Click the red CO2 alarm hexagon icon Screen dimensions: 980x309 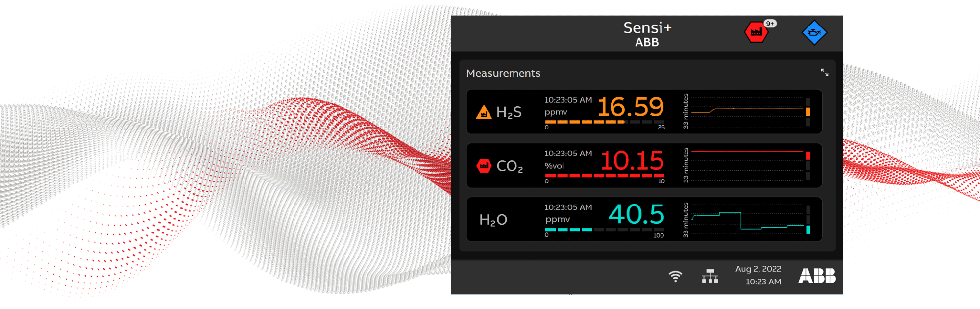click(484, 166)
